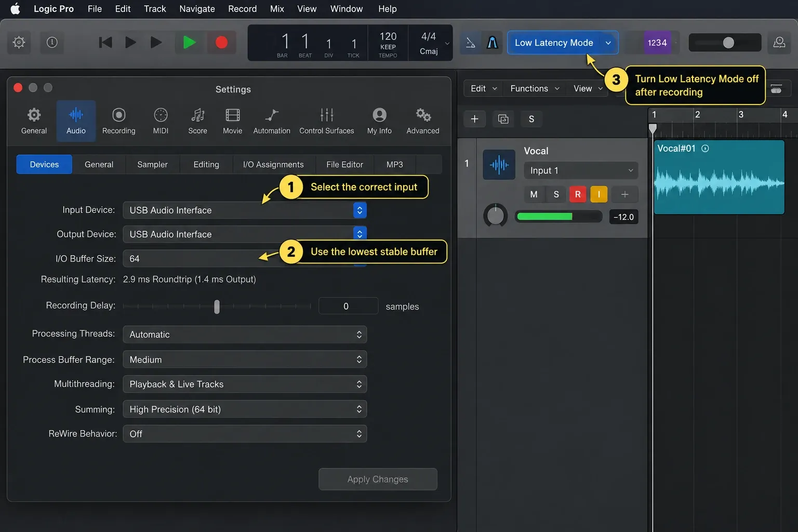Click the gear icon in control bar
798x532 pixels.
(19, 43)
